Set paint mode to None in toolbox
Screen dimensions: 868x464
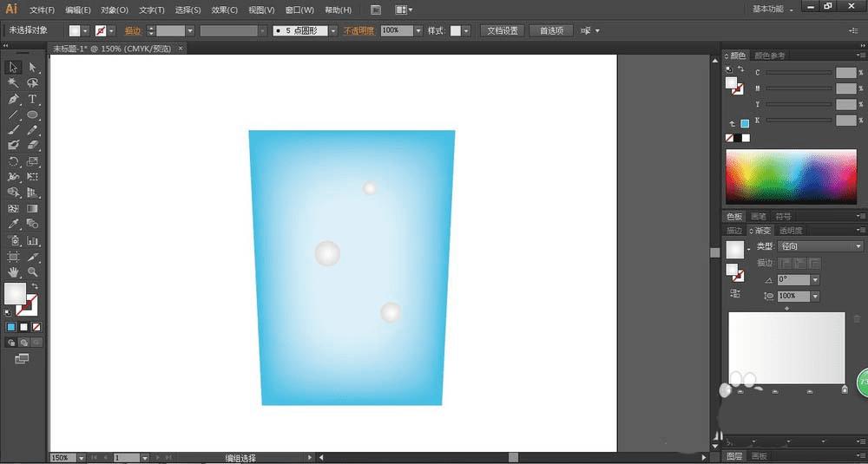36,327
